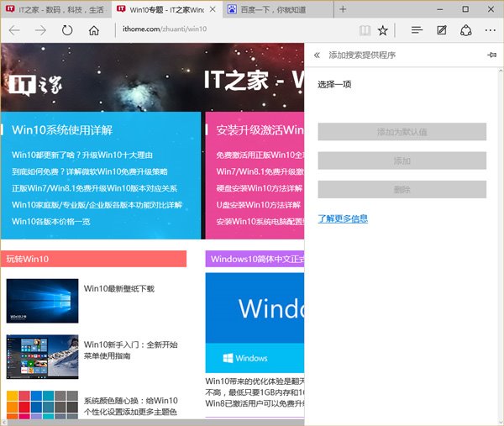Image resolution: width=504 pixels, height=426 pixels.
Task: Open 免费激活用正版Win10 link
Action: [260, 155]
